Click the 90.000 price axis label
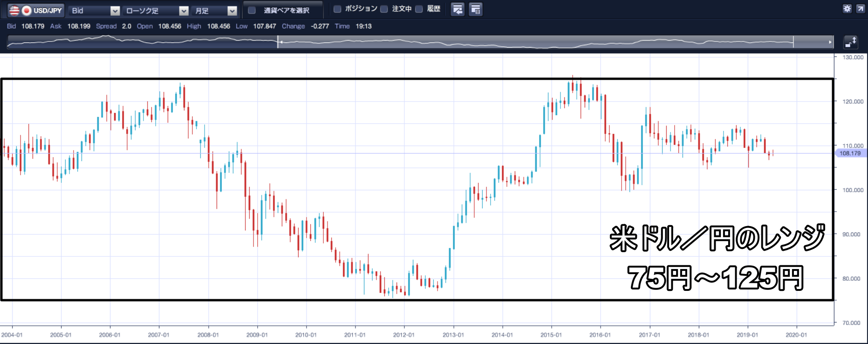Screen dimensions: 868x344 click(x=851, y=234)
